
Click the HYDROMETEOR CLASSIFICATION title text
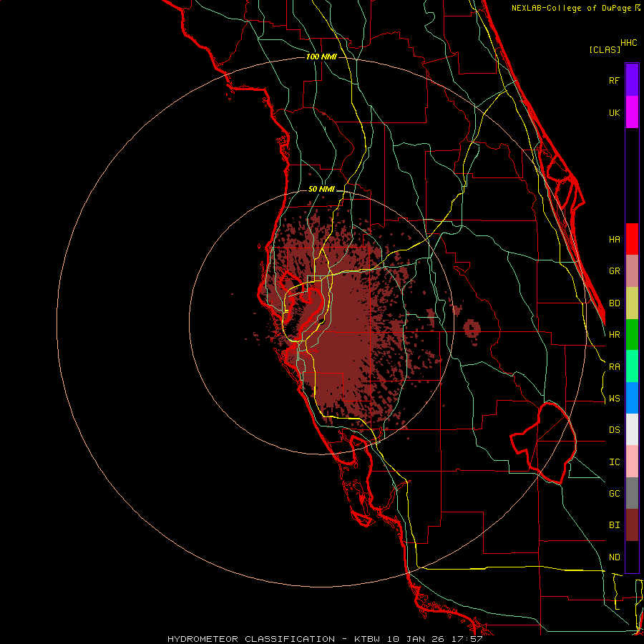[x=251, y=639]
